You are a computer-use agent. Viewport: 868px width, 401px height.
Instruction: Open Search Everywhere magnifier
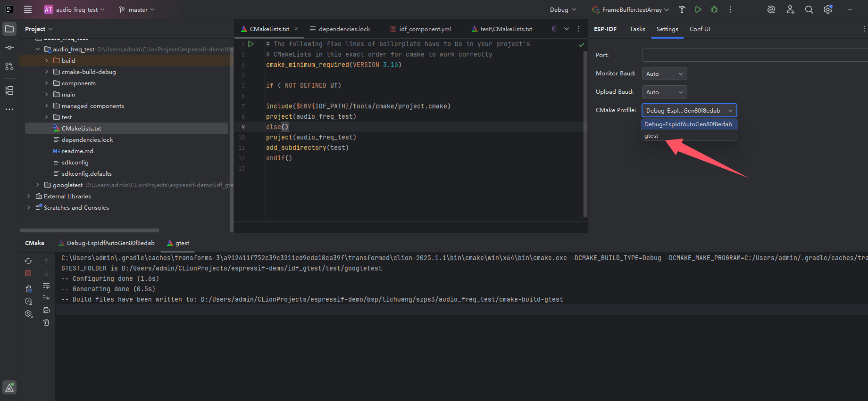pyautogui.click(x=809, y=9)
